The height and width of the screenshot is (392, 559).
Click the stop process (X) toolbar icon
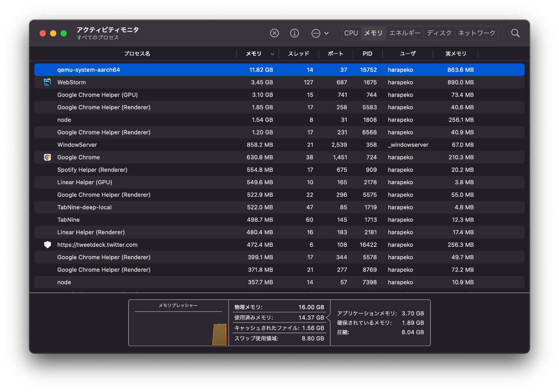[x=274, y=33]
